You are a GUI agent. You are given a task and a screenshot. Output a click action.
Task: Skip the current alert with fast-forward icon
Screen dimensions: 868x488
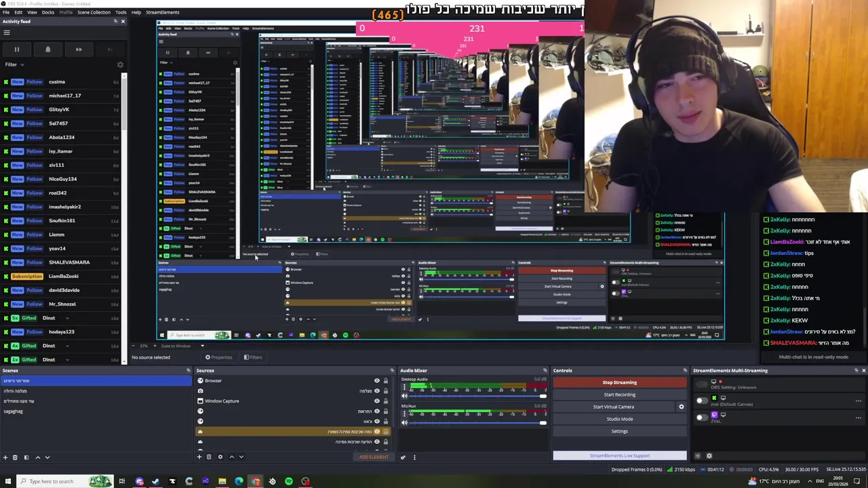pos(79,49)
